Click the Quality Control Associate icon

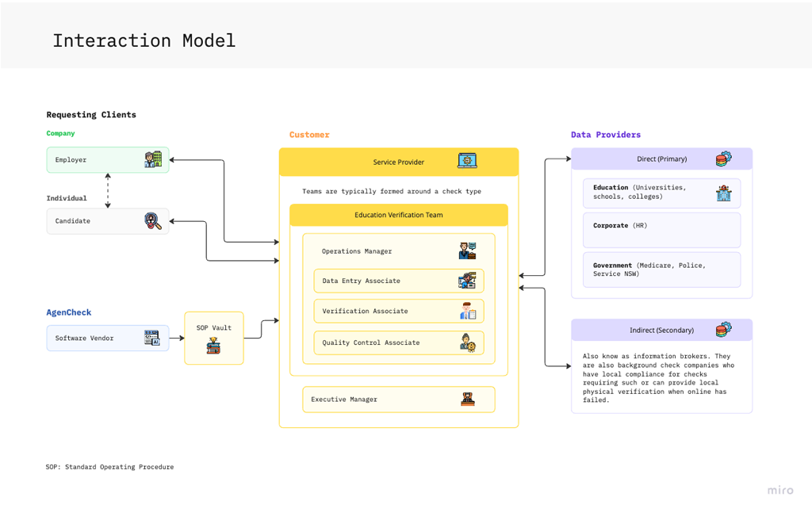468,342
